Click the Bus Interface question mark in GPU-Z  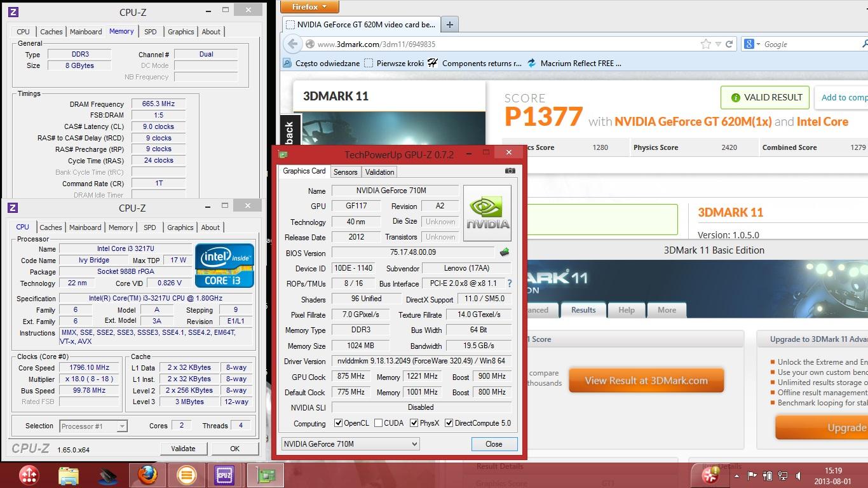tap(509, 283)
